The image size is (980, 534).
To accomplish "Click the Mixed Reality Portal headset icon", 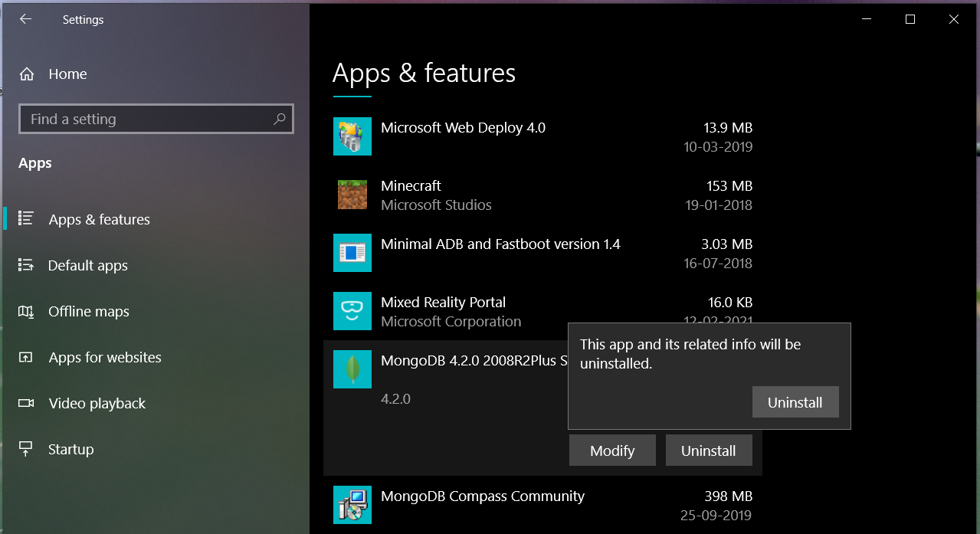I will click(352, 311).
